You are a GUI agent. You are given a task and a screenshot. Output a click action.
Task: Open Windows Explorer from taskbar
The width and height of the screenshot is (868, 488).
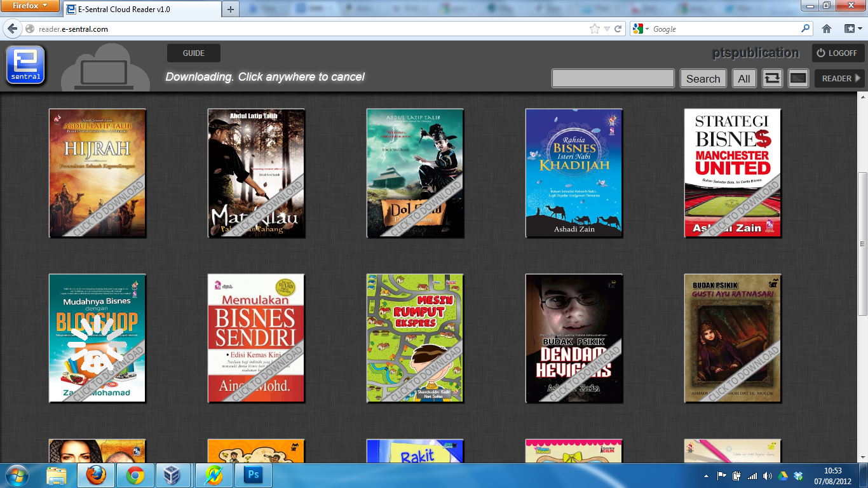(x=57, y=475)
